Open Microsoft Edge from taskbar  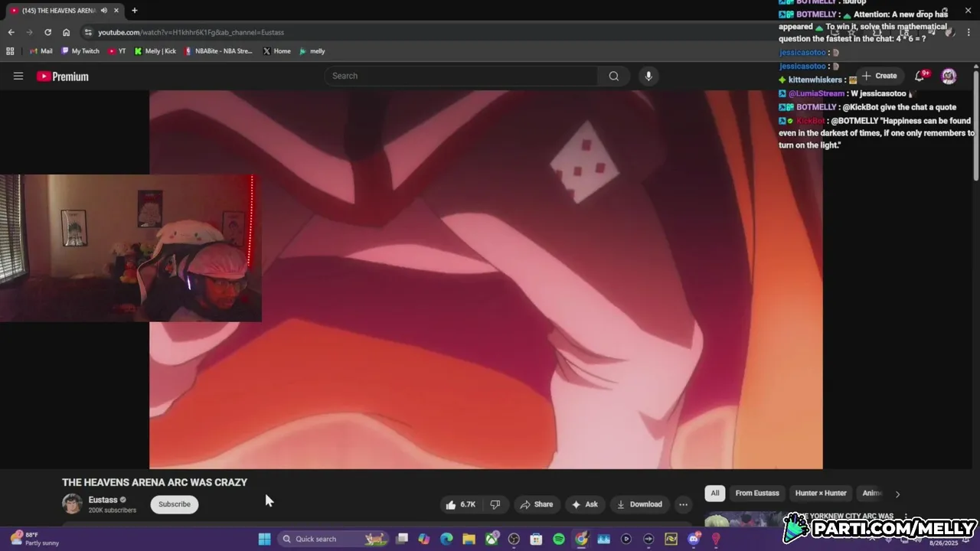(446, 539)
